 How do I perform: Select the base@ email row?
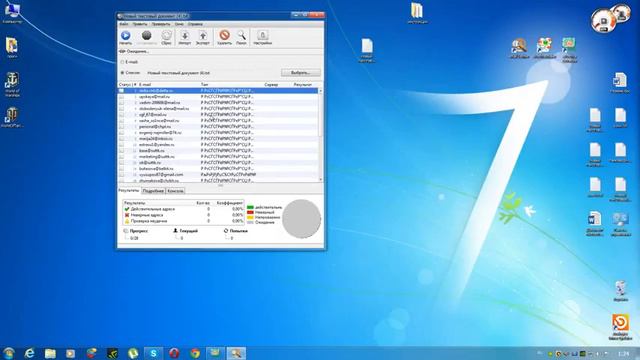point(218,151)
